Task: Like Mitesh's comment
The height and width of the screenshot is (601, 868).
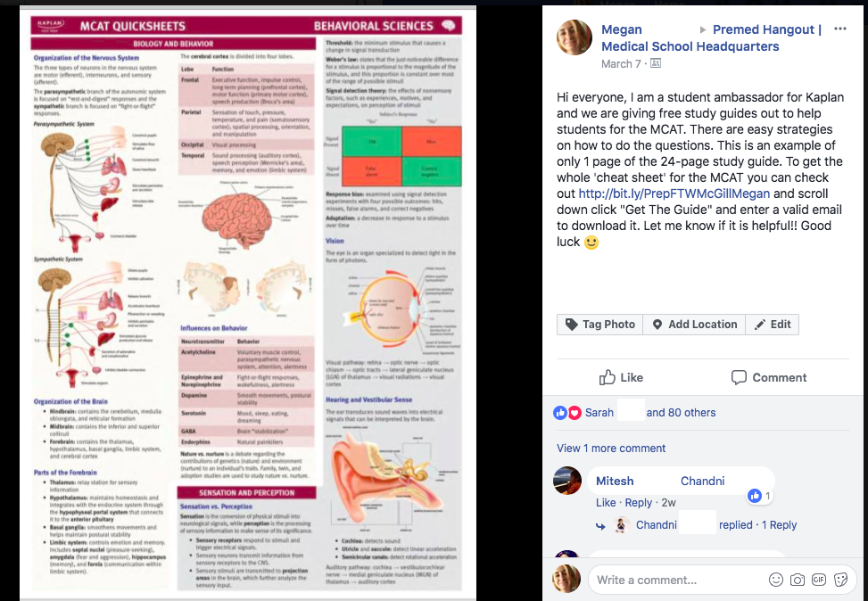Action: pyautogui.click(x=606, y=503)
